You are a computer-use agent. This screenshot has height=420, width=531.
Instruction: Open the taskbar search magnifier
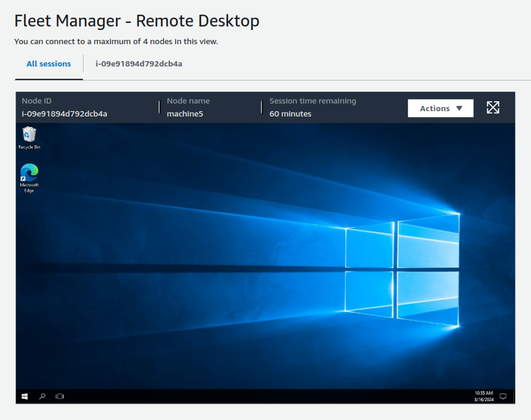(43, 396)
